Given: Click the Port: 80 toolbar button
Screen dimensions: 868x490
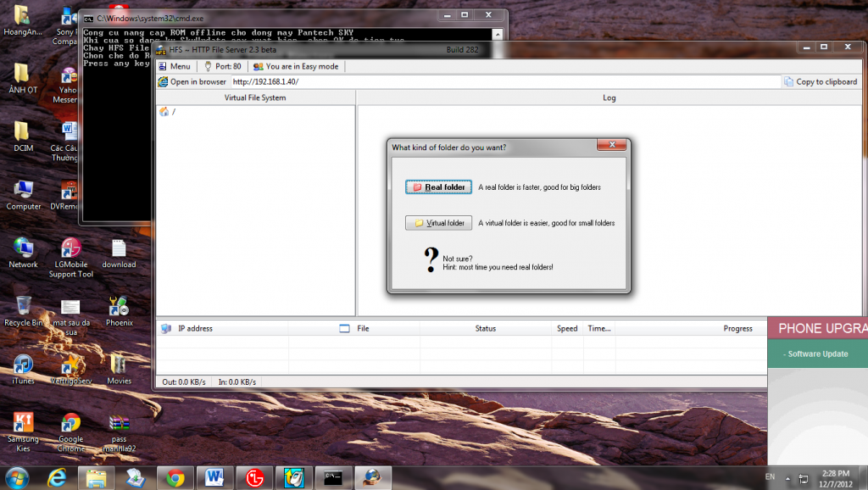Looking at the screenshot, I should click(222, 66).
